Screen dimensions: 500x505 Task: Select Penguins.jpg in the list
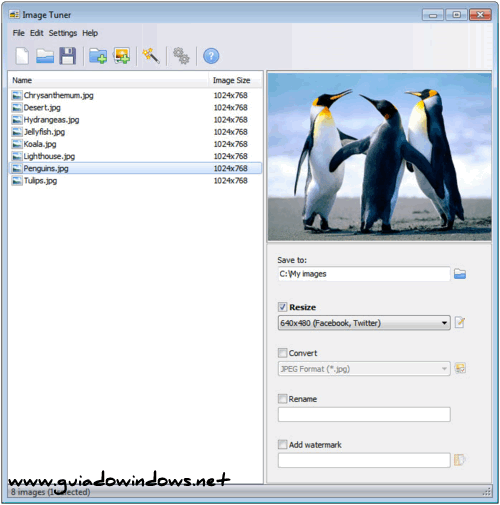135,169
